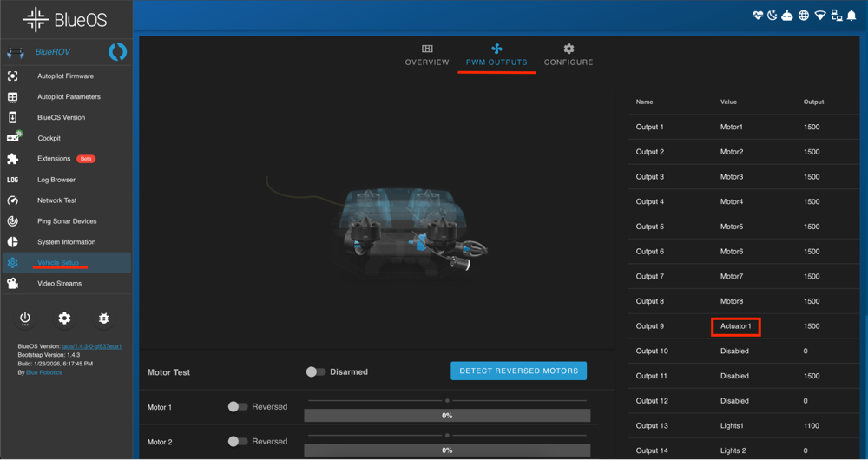Open the sidebar settings gear icon

coord(64,319)
